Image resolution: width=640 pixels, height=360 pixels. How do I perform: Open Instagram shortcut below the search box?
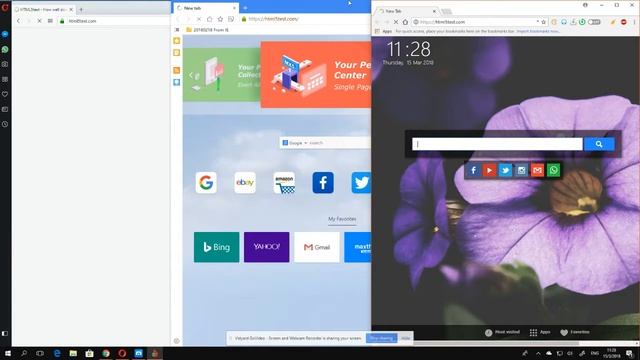click(522, 170)
